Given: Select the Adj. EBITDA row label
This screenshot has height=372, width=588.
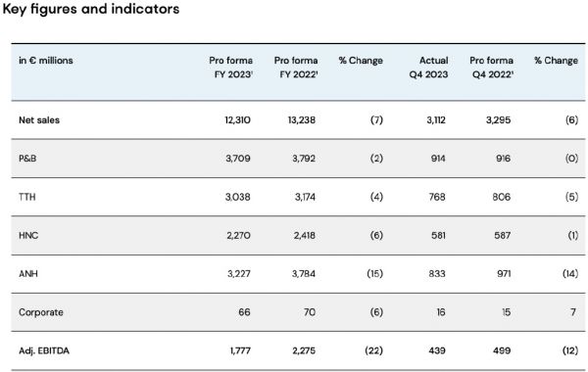Looking at the screenshot, I should 44,351.
